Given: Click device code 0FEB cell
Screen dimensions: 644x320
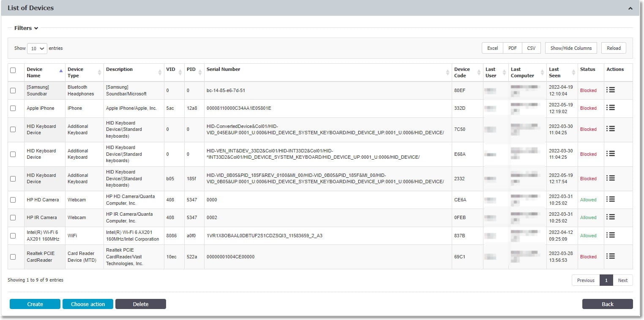Looking at the screenshot, I should (468, 217).
